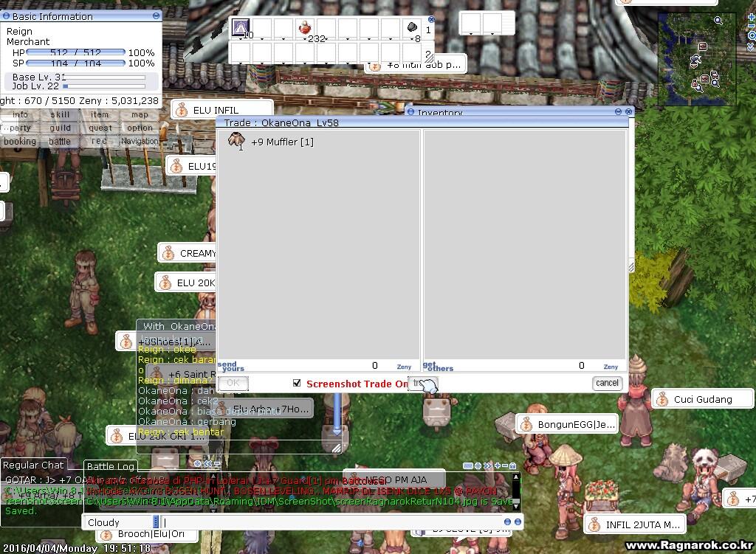Collapse the Basic Information window with its round icon
The width and height of the screenshot is (756, 554).
click(x=156, y=16)
